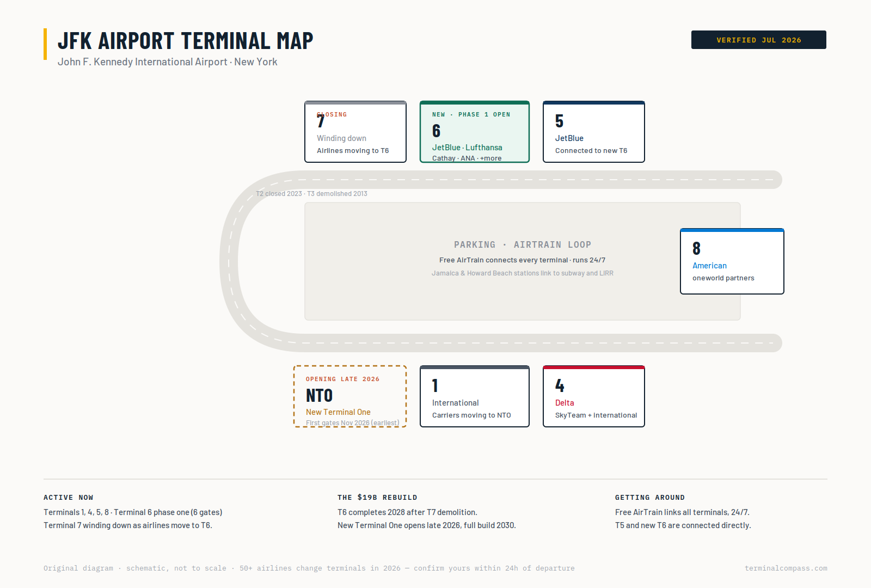Click 'SkyTeam + international' text

596,415
